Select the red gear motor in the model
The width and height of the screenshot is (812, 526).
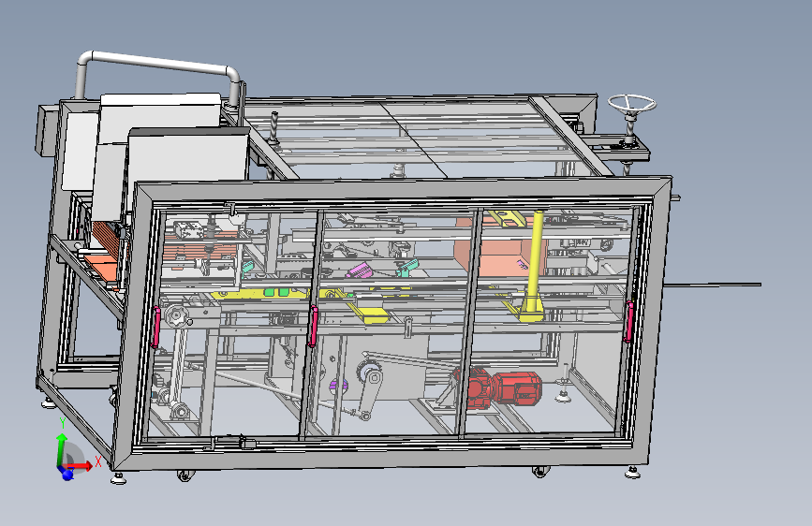click(497, 388)
